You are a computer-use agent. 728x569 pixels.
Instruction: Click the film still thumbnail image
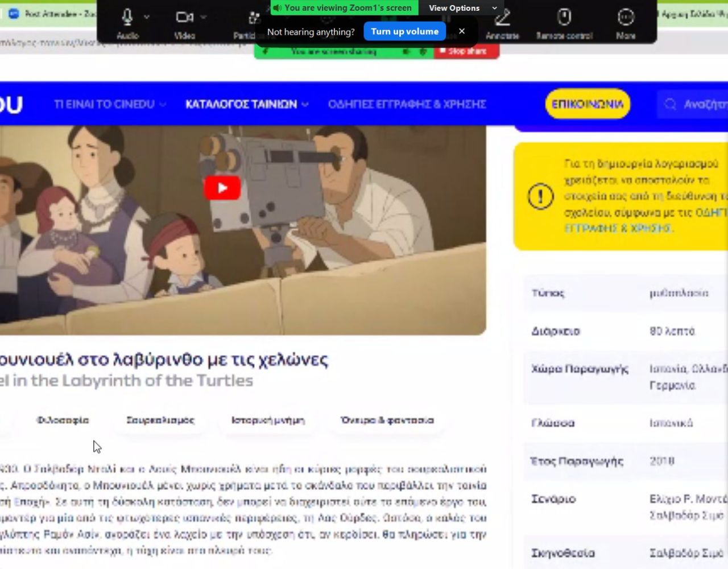pos(243,230)
